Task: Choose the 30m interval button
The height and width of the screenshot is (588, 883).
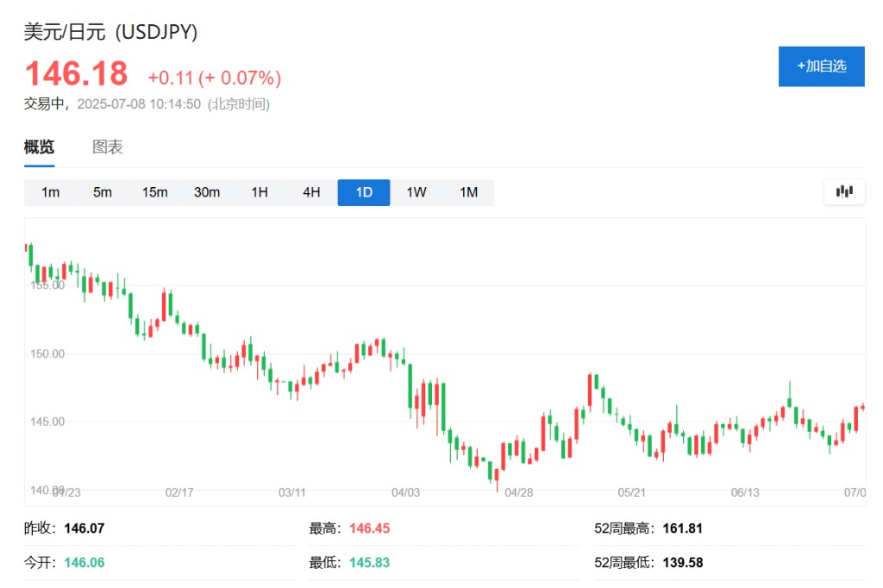Action: [207, 192]
